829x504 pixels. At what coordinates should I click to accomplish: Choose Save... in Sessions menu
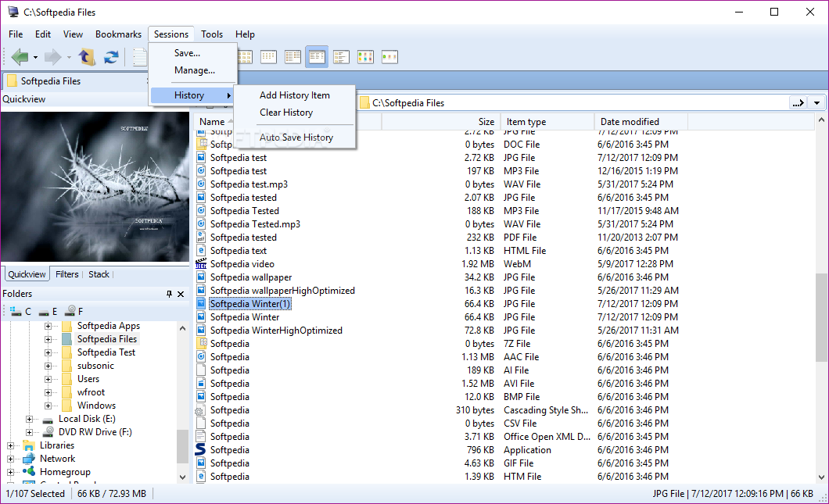click(193, 53)
